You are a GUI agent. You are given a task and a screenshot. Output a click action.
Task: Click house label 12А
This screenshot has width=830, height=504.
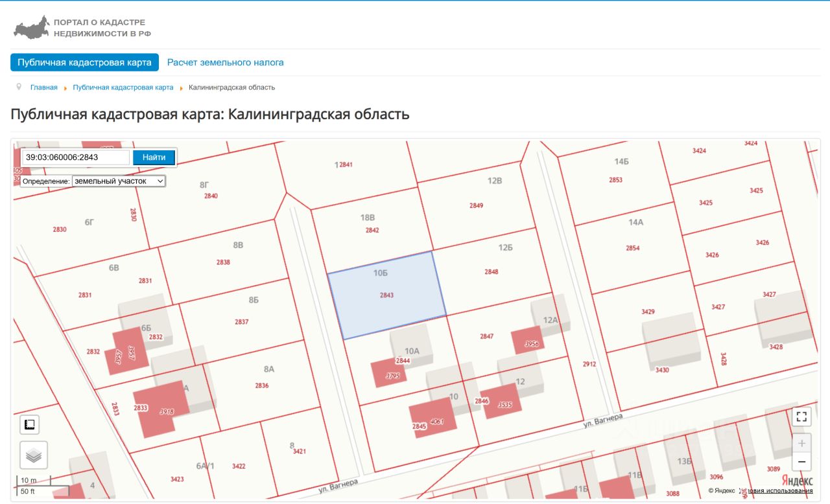click(x=551, y=320)
